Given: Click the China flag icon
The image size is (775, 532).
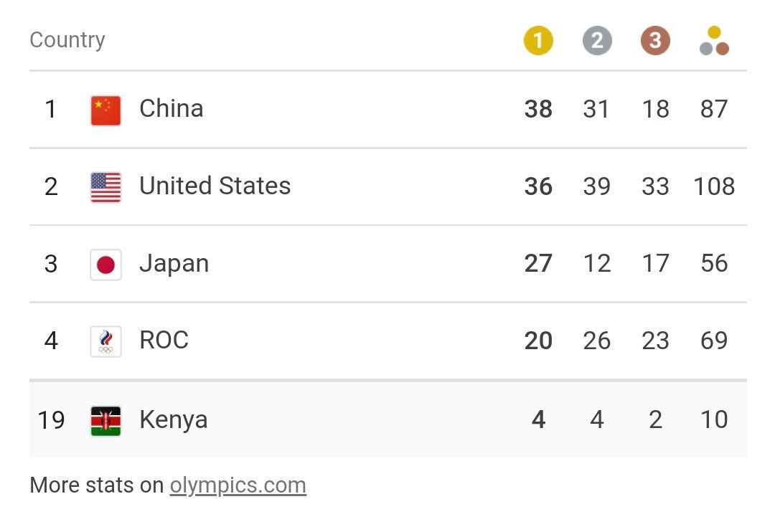Looking at the screenshot, I should point(105,110).
